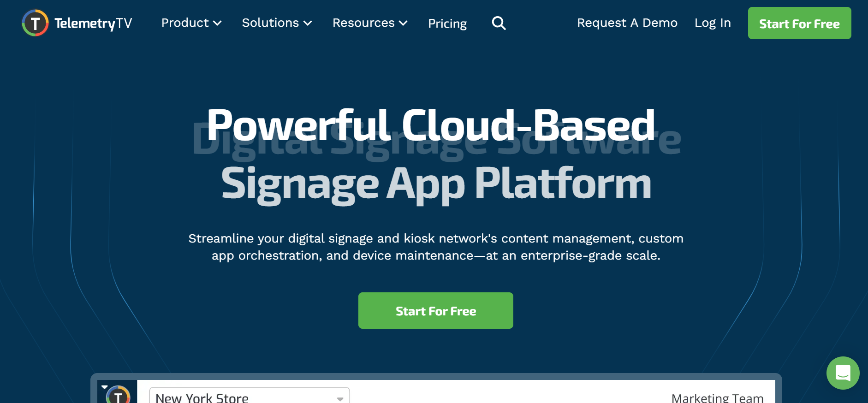Click the Log In link

tap(713, 23)
